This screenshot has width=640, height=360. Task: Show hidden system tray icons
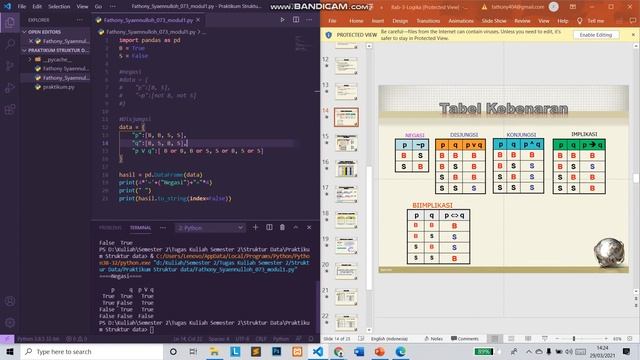(x=529, y=351)
